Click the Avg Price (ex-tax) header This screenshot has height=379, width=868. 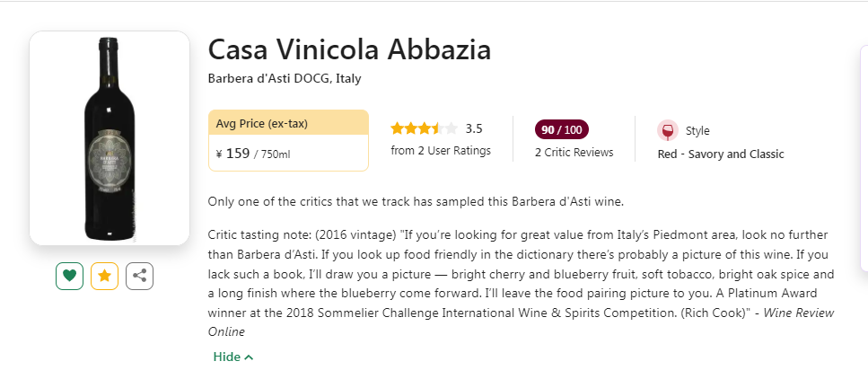pos(261,123)
